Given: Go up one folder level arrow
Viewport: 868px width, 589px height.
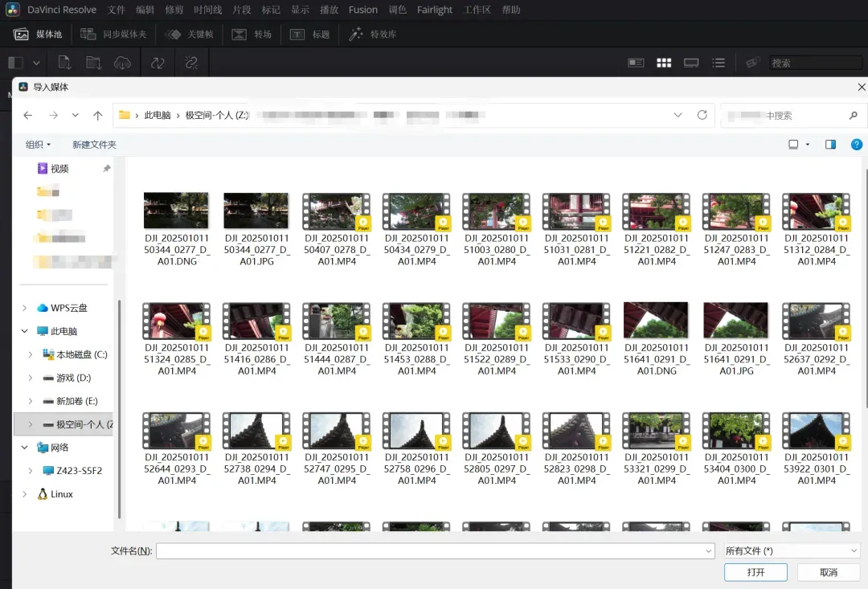Looking at the screenshot, I should coord(98,115).
